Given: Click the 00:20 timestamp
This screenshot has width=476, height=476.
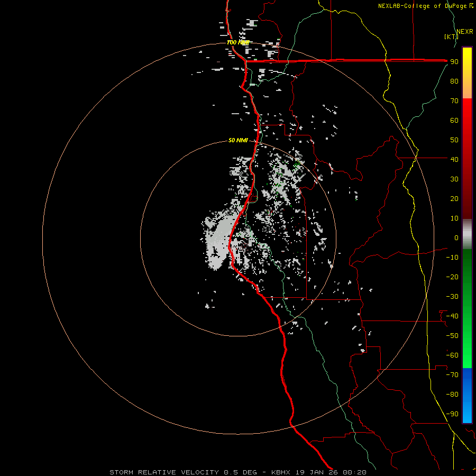Looking at the screenshot, I should point(354,472).
